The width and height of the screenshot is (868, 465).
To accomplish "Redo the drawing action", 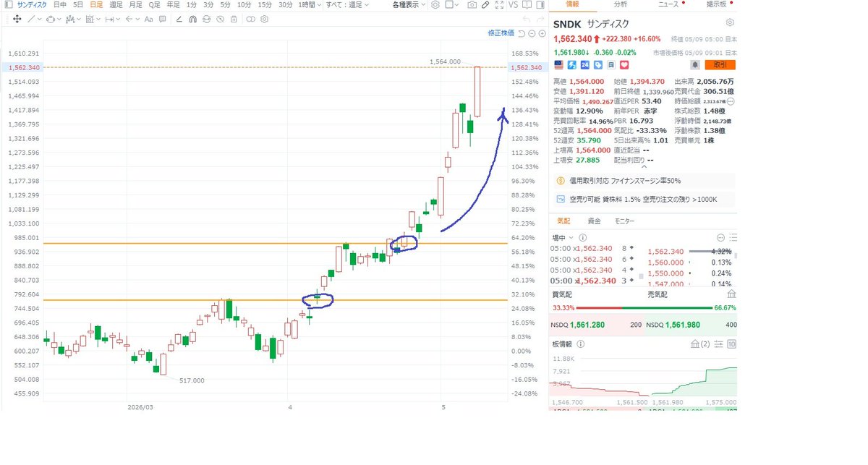I will (x=540, y=19).
